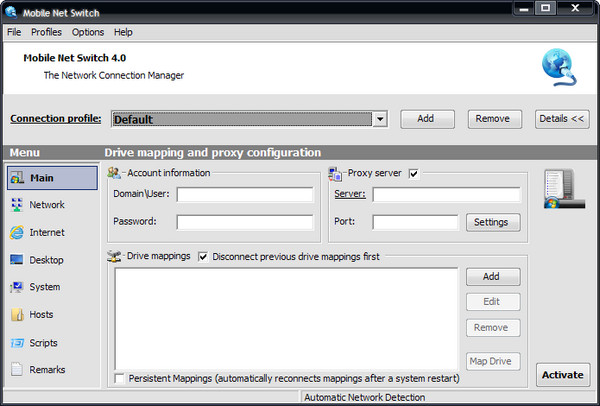Open the Hosts icon in sidebar

click(17, 315)
